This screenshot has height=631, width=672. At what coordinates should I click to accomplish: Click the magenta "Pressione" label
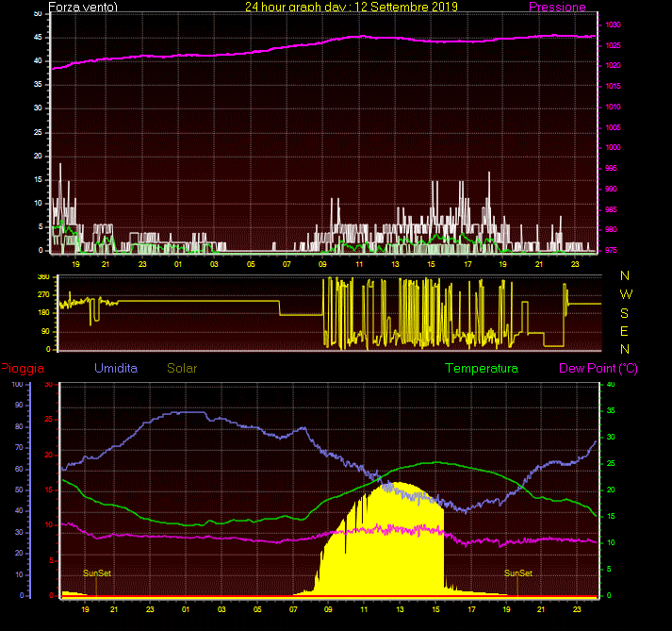pos(557,7)
